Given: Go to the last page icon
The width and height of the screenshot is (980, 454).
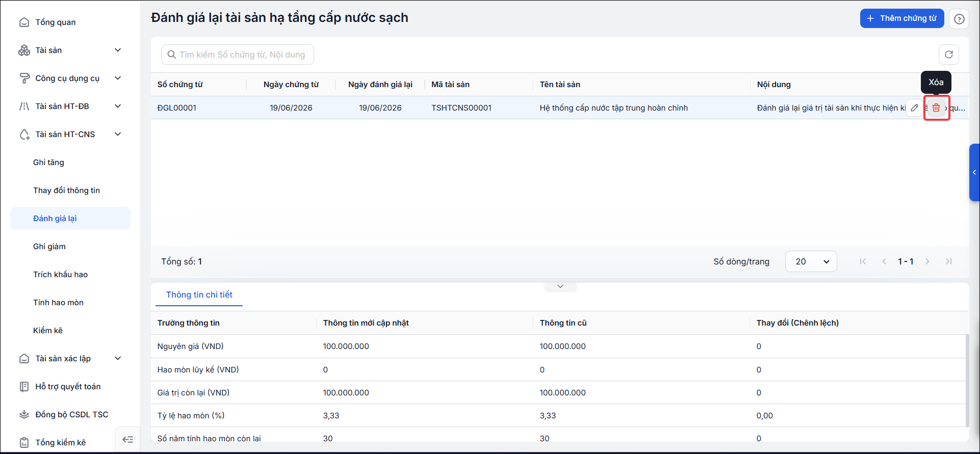Looking at the screenshot, I should click(x=949, y=261).
